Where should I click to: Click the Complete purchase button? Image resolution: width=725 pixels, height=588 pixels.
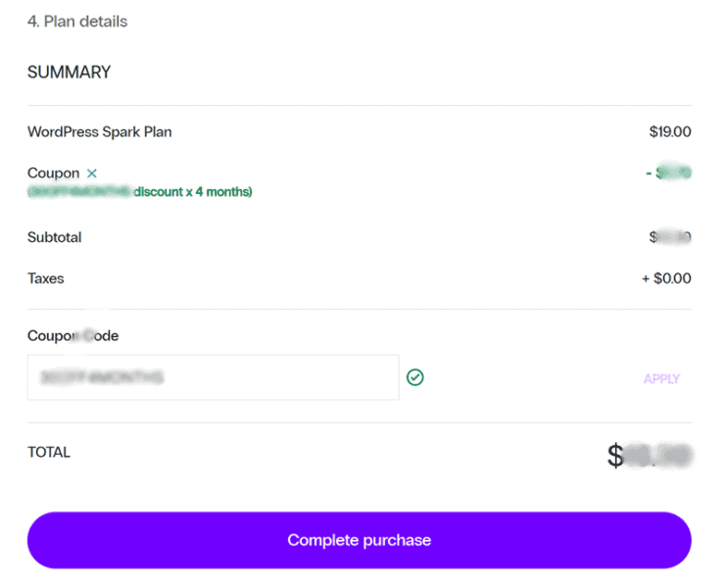coord(360,540)
